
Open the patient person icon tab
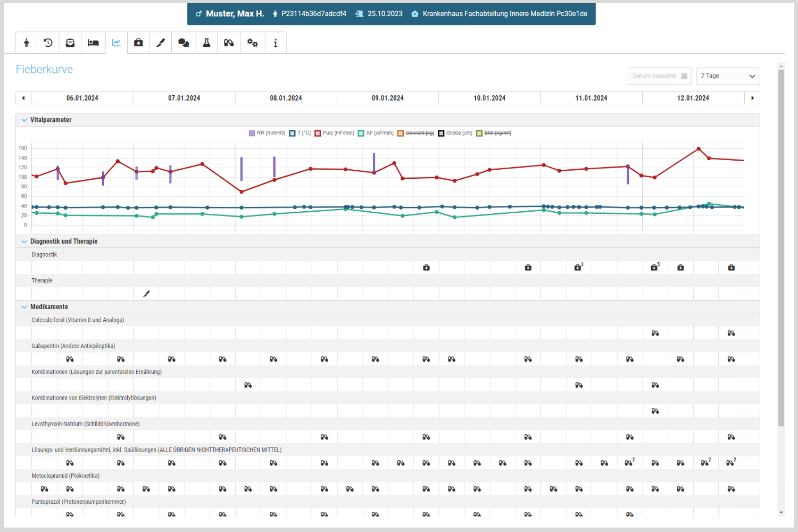click(x=26, y=43)
